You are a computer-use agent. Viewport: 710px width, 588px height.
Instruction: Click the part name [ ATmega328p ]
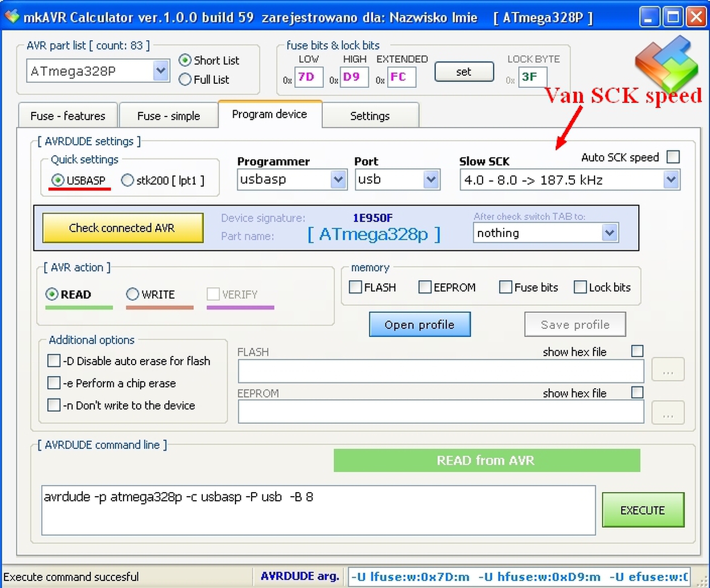(x=374, y=234)
